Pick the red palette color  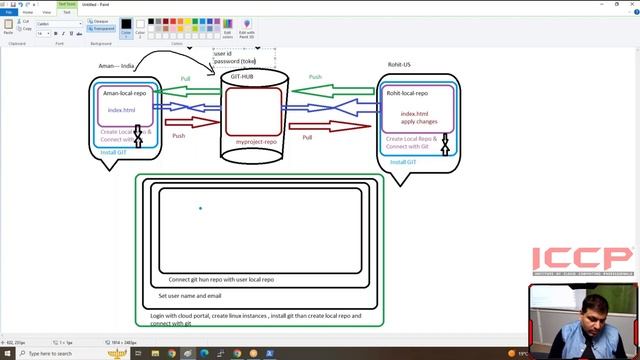[x=173, y=21]
